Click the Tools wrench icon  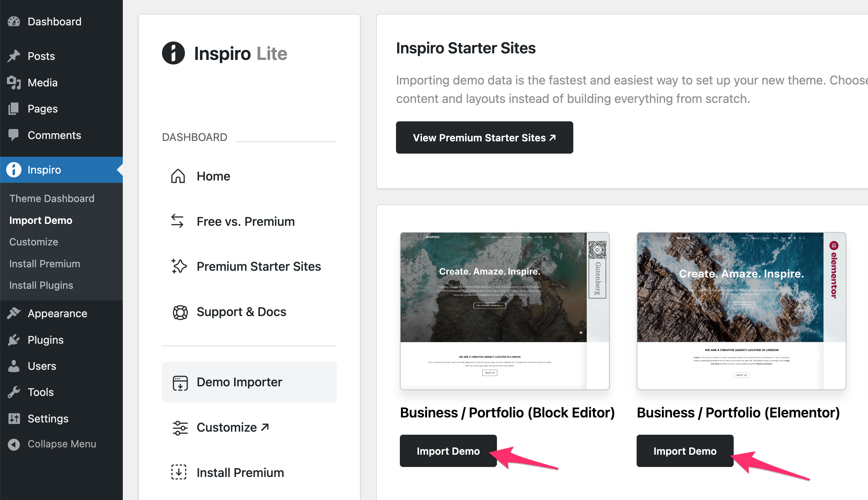tap(14, 392)
